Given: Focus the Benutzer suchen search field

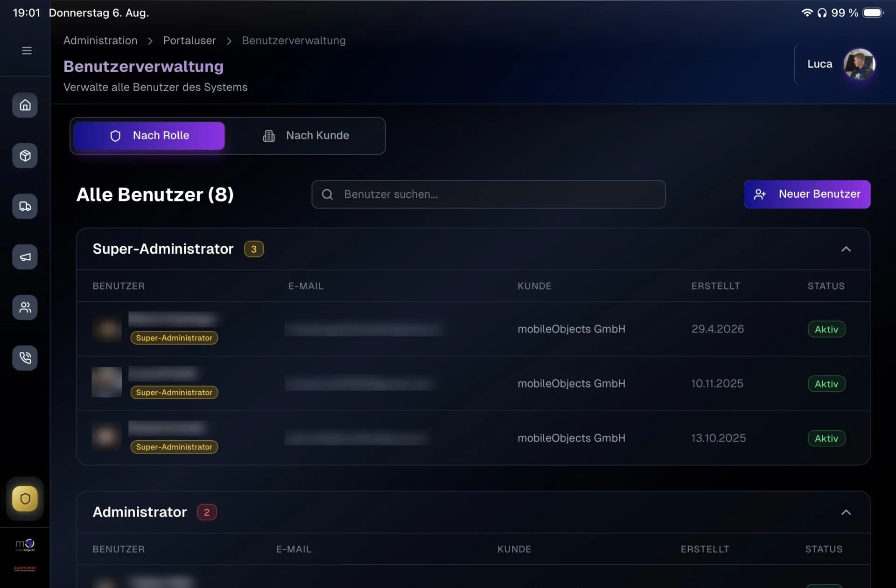Looking at the screenshot, I should coord(488,194).
